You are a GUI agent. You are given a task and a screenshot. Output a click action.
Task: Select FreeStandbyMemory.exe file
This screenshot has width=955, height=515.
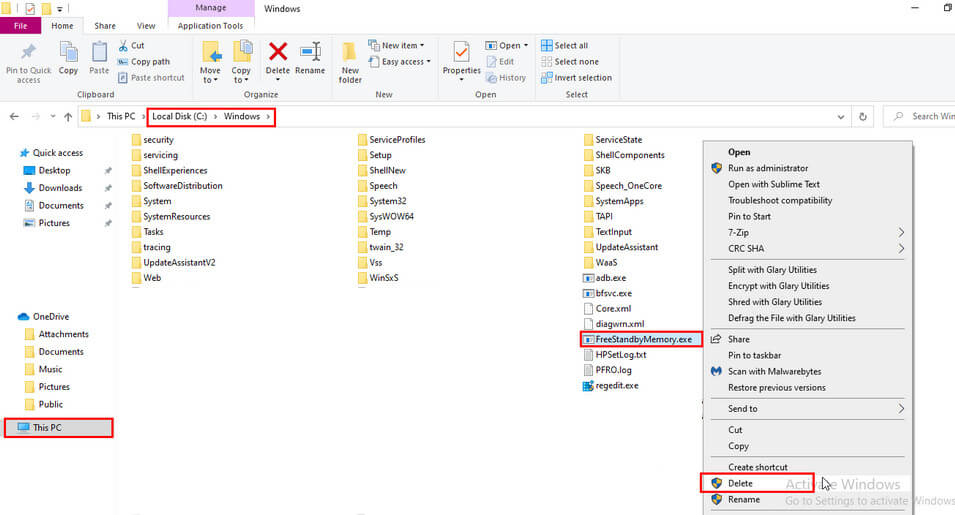tap(643, 340)
